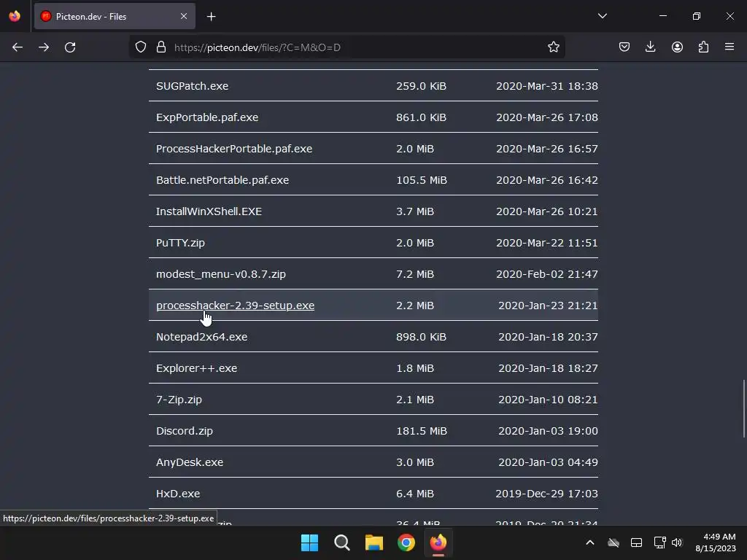Open Firefox account menu

pyautogui.click(x=677, y=47)
